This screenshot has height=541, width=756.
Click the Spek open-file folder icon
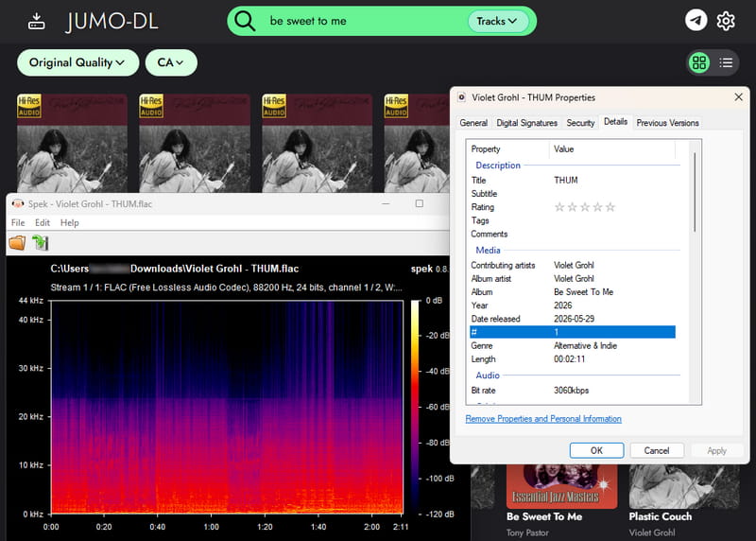[x=17, y=243]
